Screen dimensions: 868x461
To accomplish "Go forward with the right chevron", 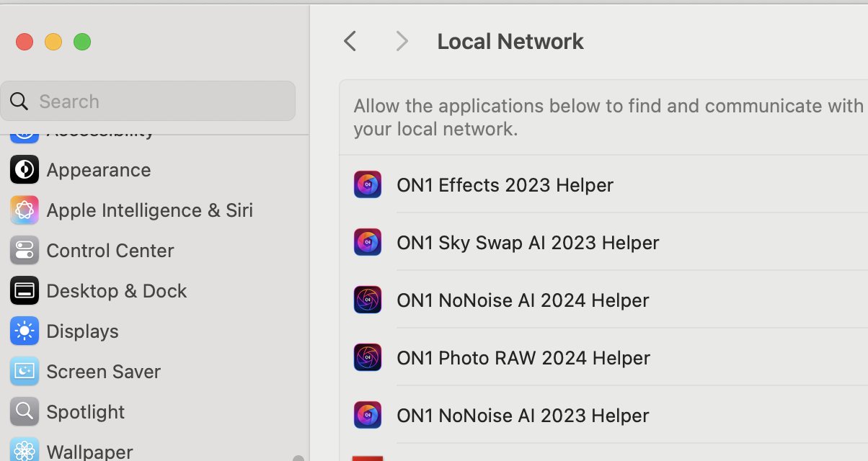I will (x=402, y=41).
